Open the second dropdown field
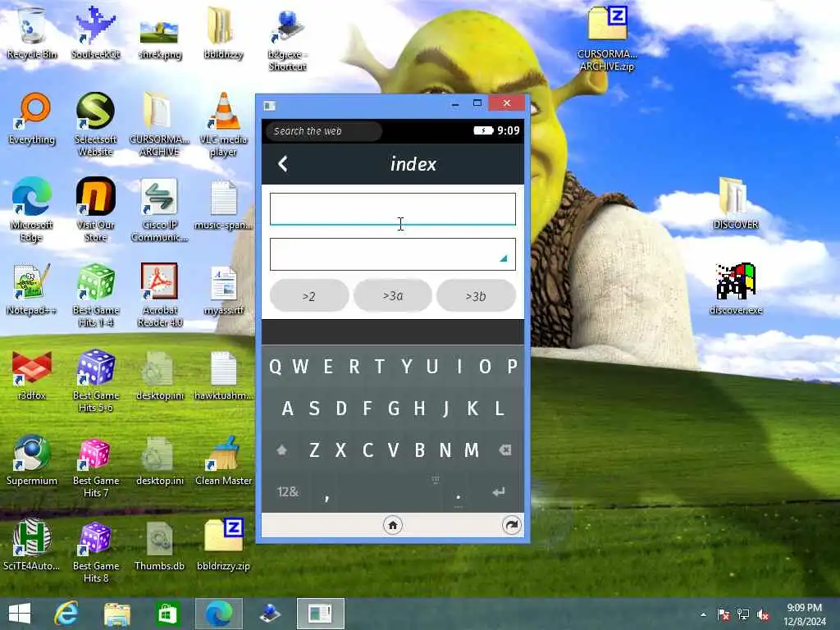Screen dimensions: 840x630 pyautogui.click(x=393, y=254)
